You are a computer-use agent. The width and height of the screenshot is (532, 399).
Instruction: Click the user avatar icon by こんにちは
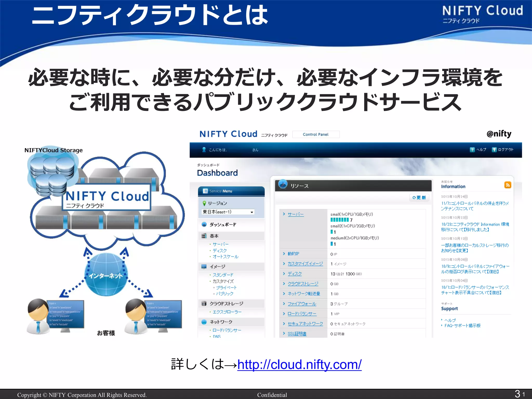pos(204,150)
